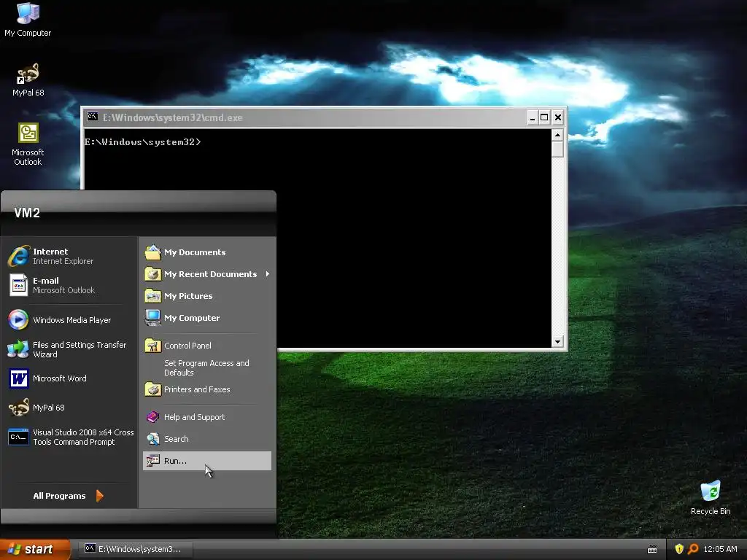Click the Start button
The image size is (747, 560).
[x=34, y=549]
